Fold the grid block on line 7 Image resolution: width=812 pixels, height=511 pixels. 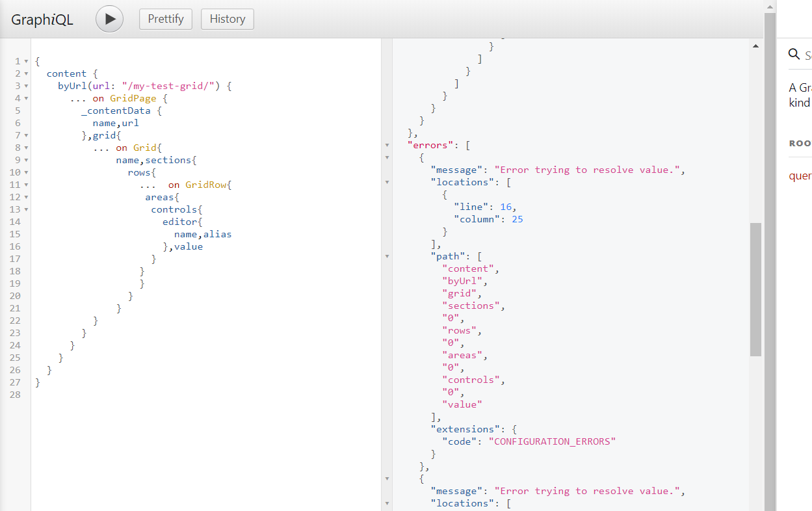26,136
